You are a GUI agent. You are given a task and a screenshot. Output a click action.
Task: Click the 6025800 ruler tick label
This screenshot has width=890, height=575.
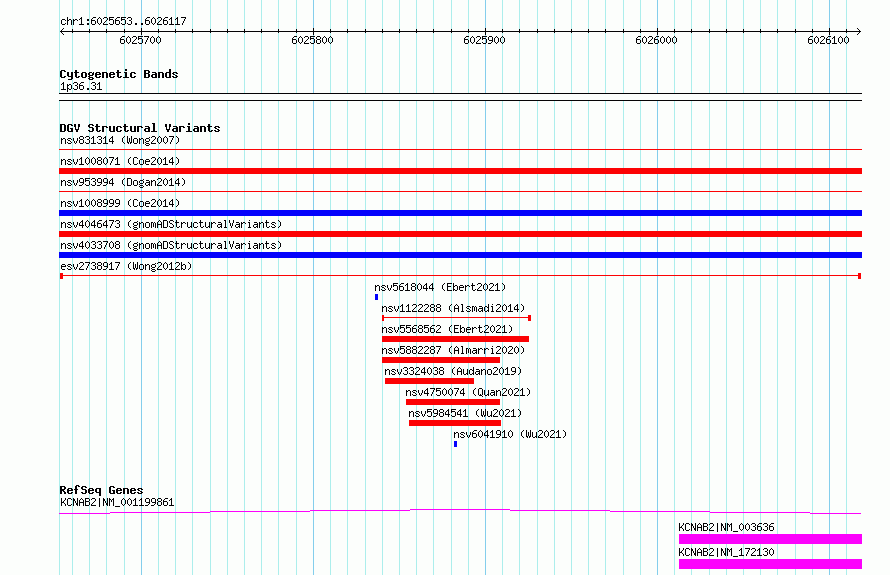point(312,40)
